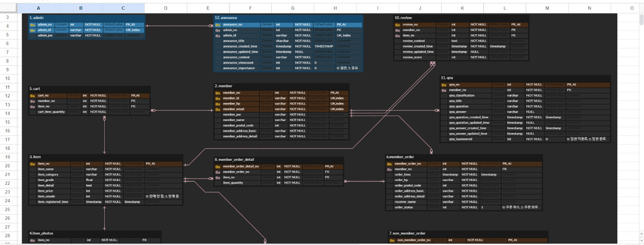This screenshot has width=644, height=245.
Task: Select column H header
Action: pos(335,8)
